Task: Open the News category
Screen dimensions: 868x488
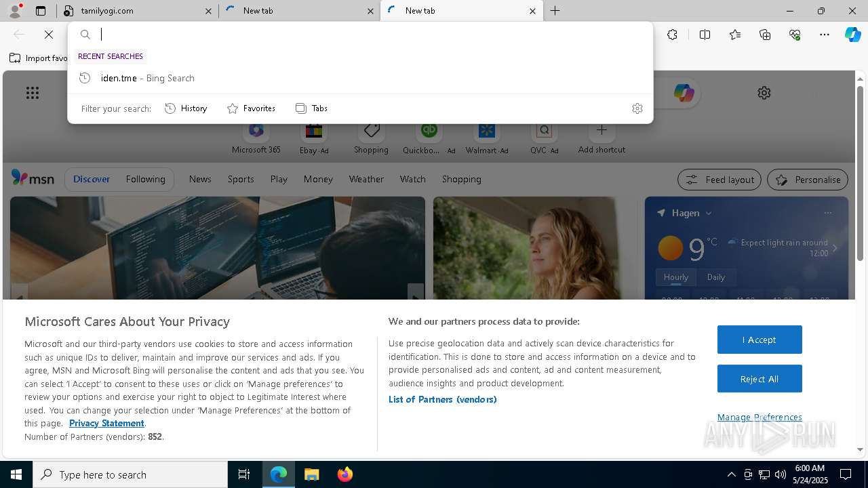Action: click(x=200, y=180)
